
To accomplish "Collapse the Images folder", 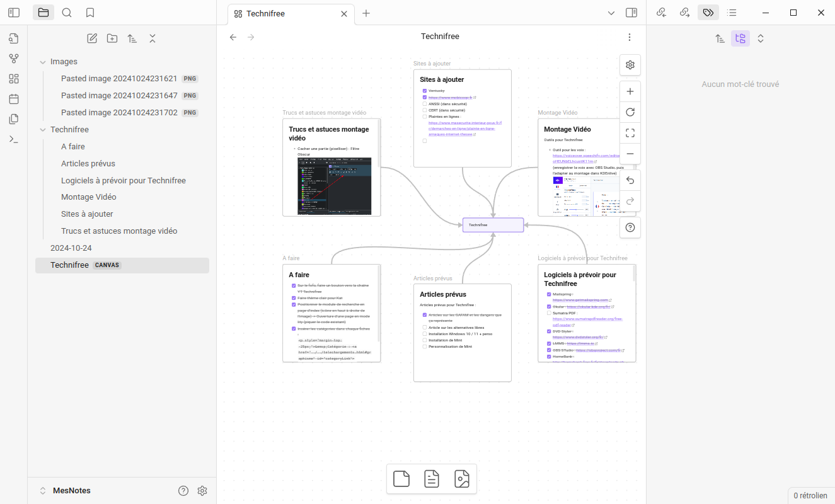I will pos(43,62).
